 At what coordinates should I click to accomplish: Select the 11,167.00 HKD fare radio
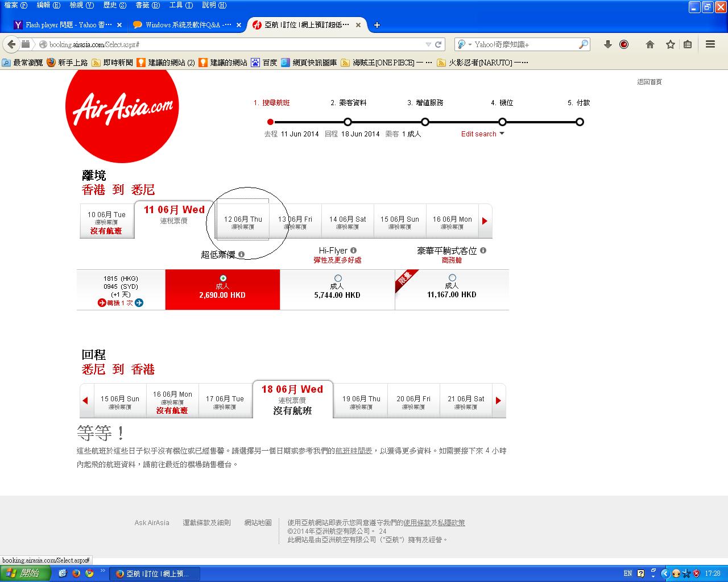(x=452, y=278)
